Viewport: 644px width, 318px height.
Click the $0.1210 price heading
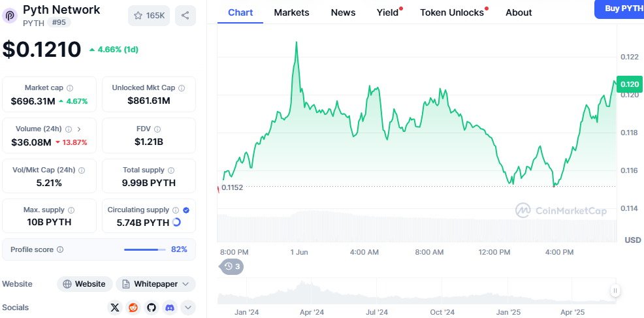click(x=42, y=50)
